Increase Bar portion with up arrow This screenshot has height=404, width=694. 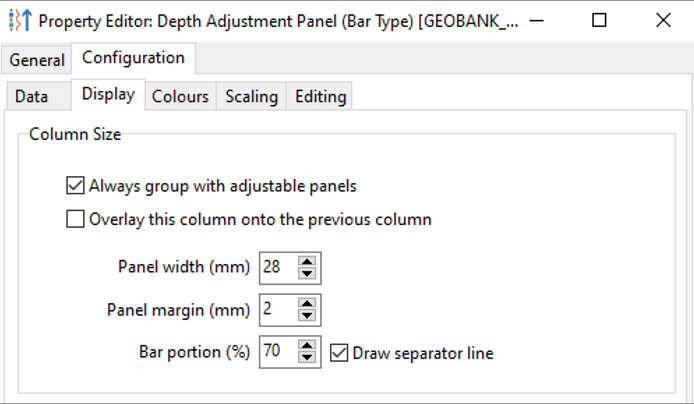click(308, 346)
